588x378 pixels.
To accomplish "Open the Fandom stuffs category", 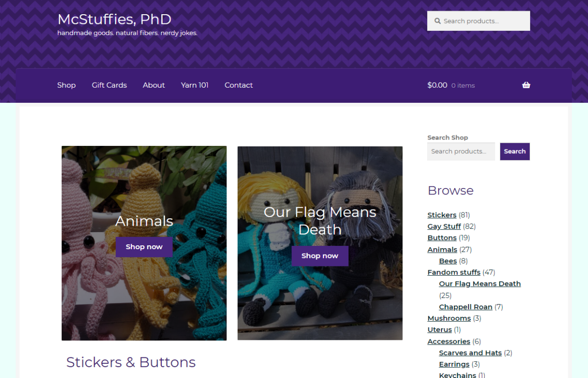I will click(454, 272).
